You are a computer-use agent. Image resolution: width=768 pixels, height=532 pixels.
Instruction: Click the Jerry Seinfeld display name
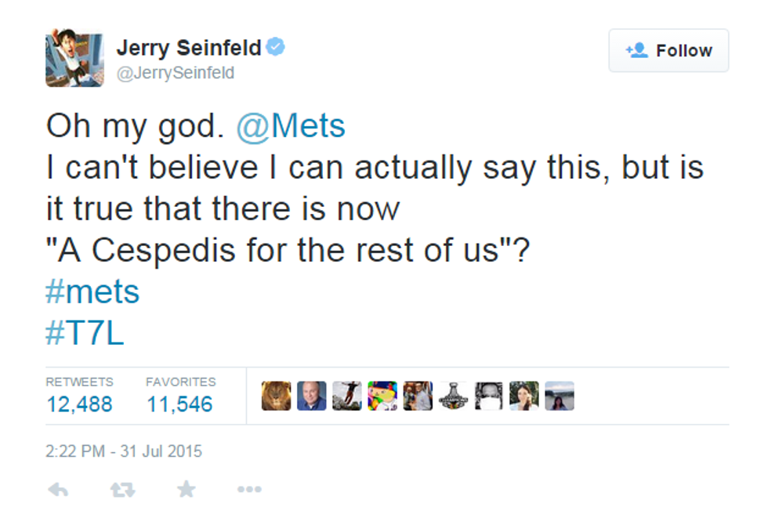click(x=189, y=49)
